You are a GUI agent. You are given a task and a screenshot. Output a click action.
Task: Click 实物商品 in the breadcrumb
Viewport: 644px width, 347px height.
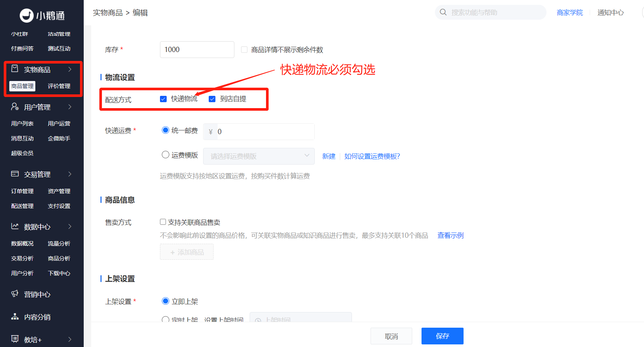(108, 13)
